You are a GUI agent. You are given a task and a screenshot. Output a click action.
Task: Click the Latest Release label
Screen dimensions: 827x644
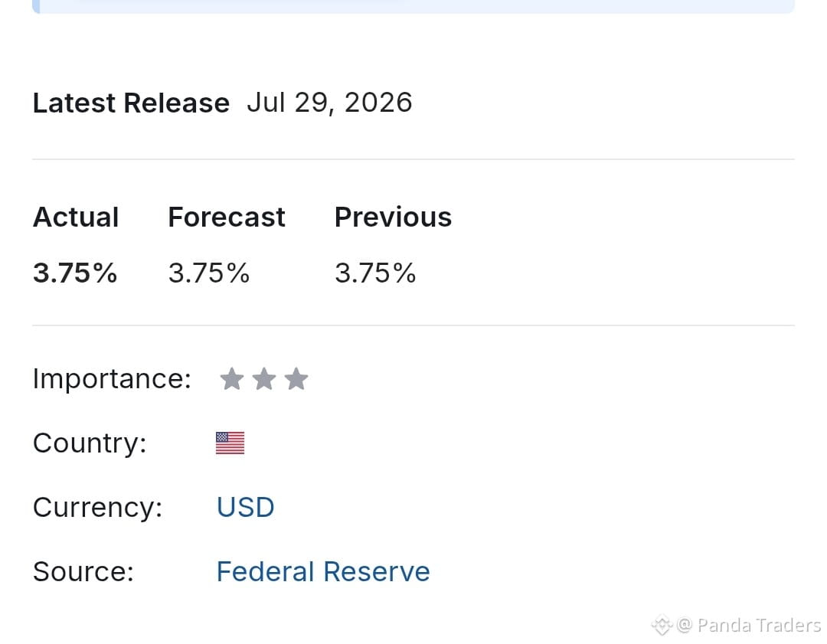(132, 103)
